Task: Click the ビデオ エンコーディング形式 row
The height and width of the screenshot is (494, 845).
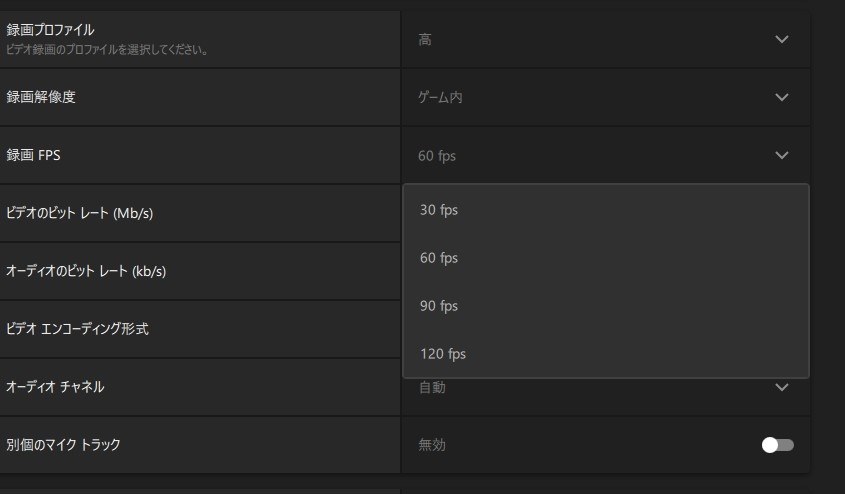Action: pos(78,329)
